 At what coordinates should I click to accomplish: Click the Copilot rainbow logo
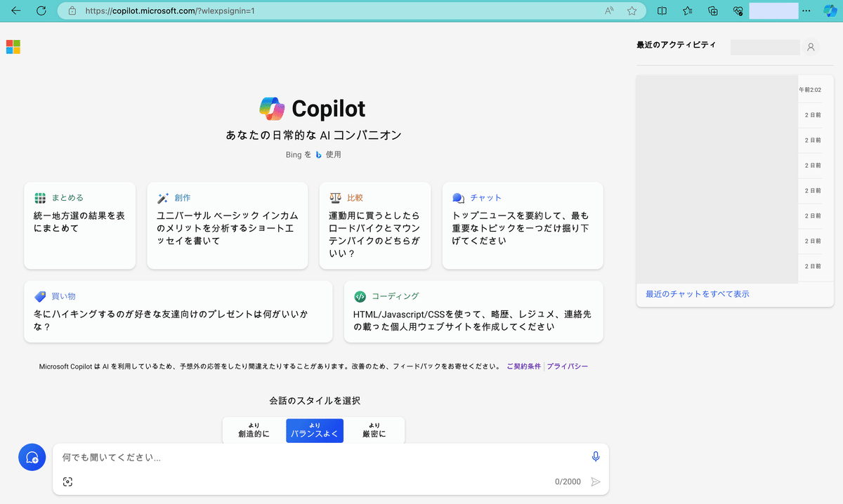coord(272,109)
